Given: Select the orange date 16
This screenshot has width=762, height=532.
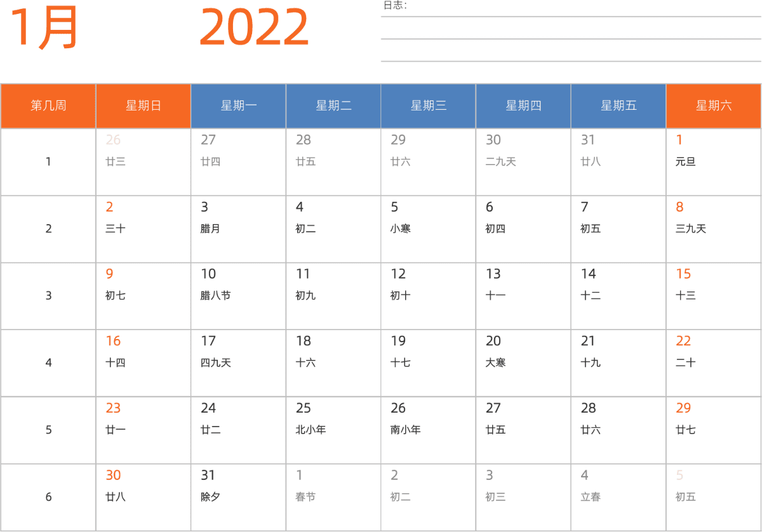Looking at the screenshot, I should [113, 342].
